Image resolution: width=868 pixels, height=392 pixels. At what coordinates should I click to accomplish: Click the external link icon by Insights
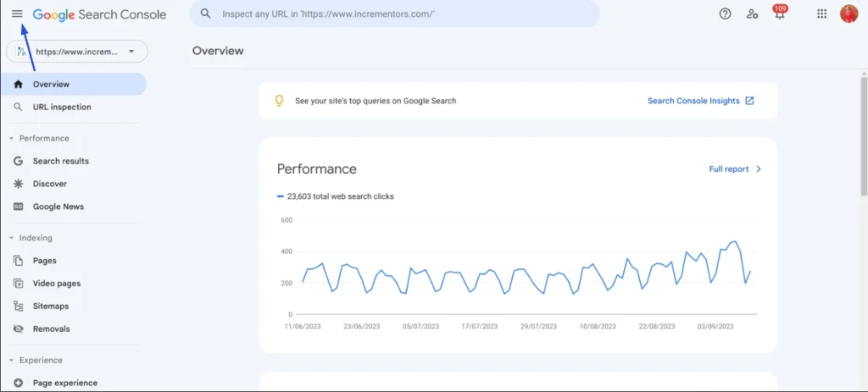tap(749, 101)
